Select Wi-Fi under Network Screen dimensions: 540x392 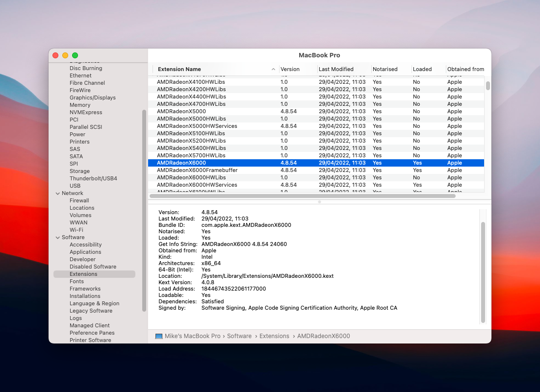click(x=77, y=230)
